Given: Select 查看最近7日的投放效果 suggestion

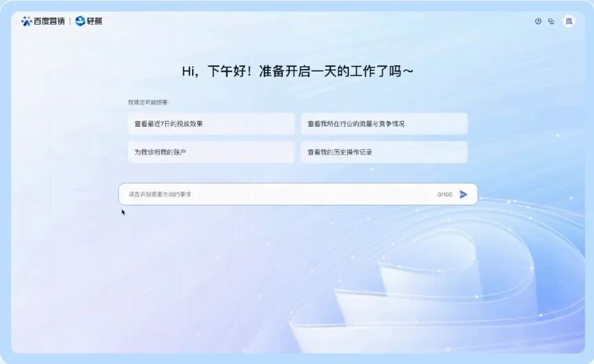Looking at the screenshot, I should click(x=211, y=123).
